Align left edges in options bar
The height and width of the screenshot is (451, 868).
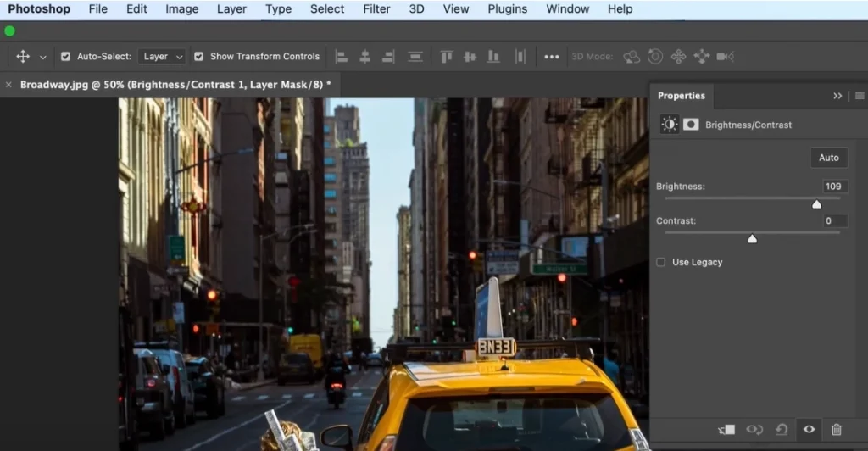point(342,57)
